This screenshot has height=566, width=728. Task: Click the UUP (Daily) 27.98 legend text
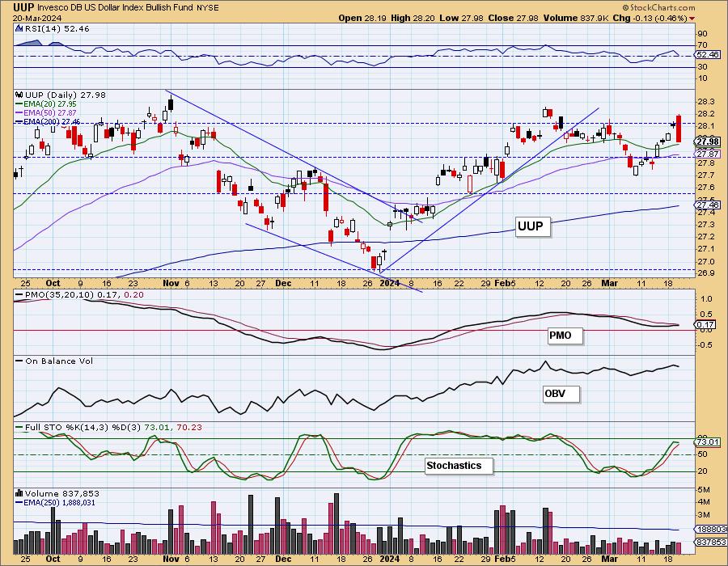pyautogui.click(x=65, y=95)
